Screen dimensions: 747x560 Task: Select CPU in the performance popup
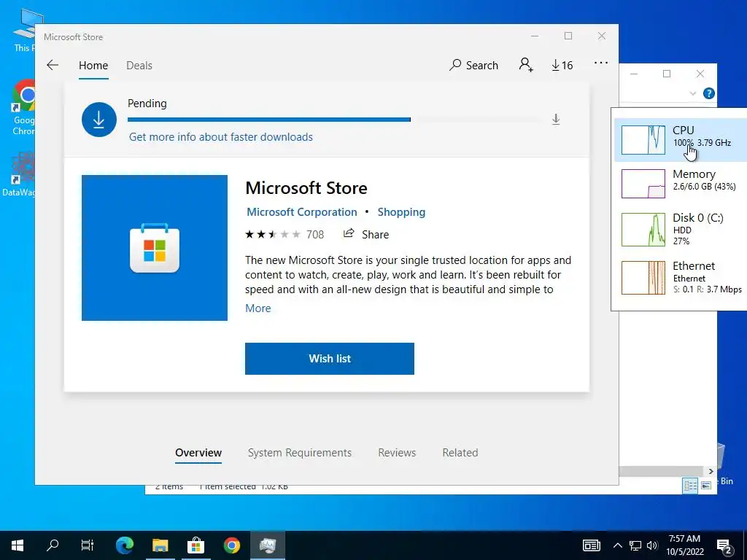[x=681, y=140]
